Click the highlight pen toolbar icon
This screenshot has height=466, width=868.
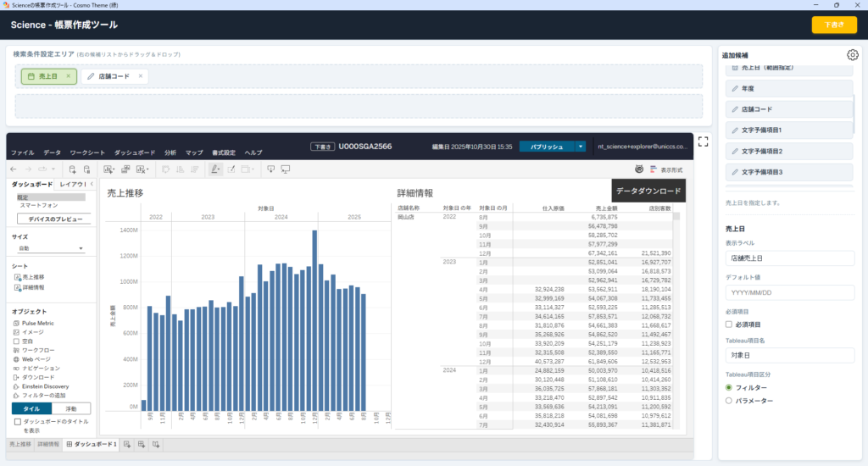coord(214,169)
